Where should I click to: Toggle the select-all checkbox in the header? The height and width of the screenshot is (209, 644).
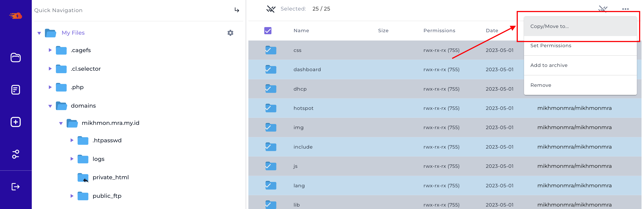pos(268,31)
